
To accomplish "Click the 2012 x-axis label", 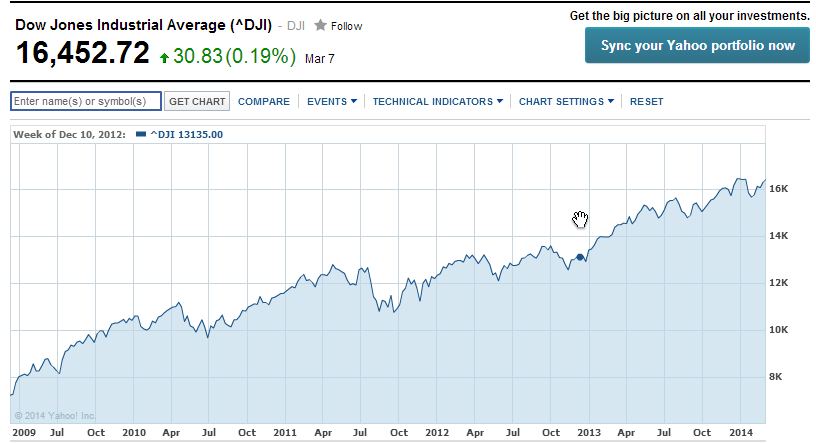I will [x=437, y=433].
